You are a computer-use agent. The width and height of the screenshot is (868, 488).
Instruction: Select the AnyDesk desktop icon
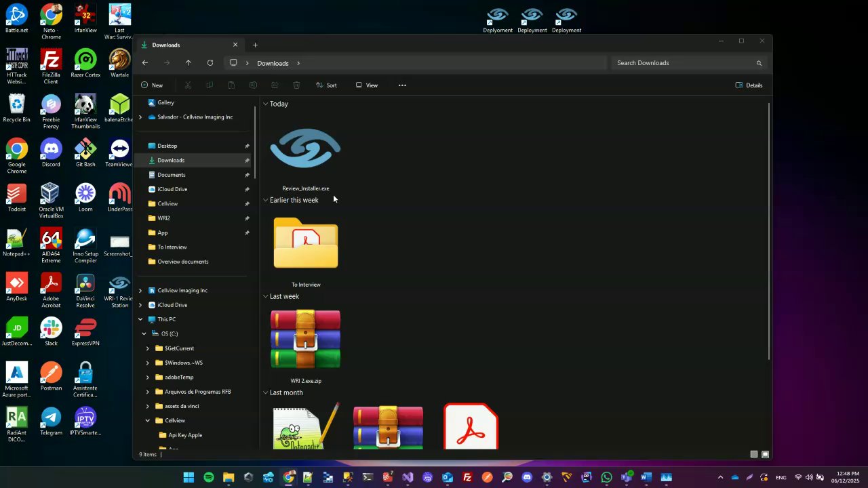[x=17, y=287]
